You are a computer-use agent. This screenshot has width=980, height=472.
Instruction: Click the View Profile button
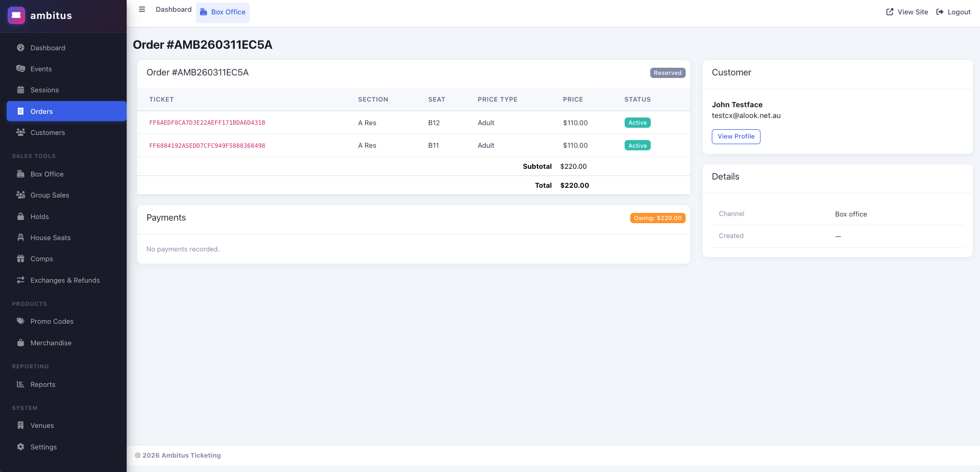pyautogui.click(x=735, y=136)
